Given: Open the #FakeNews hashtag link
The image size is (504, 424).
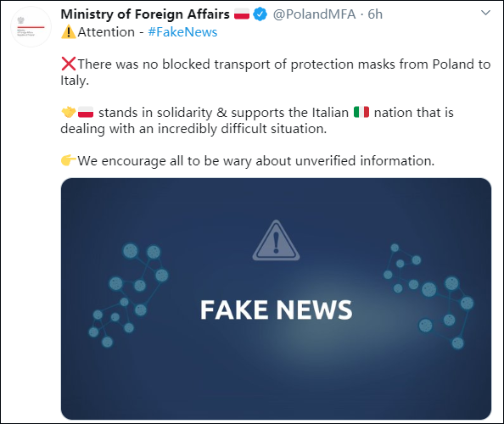Looking at the screenshot, I should tap(182, 32).
